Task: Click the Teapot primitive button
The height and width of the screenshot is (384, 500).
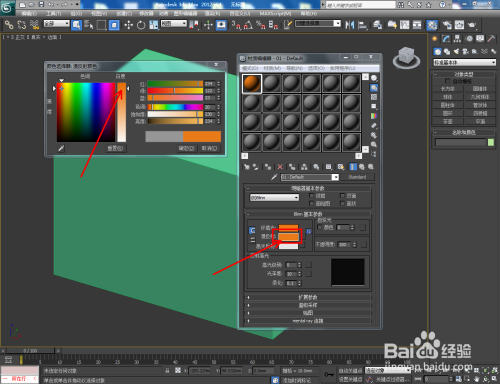Action: pyautogui.click(x=448, y=121)
